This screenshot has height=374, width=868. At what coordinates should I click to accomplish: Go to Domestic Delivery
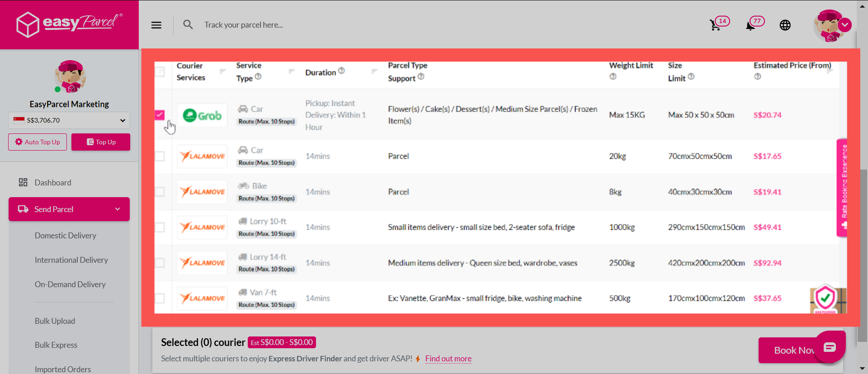(x=66, y=236)
